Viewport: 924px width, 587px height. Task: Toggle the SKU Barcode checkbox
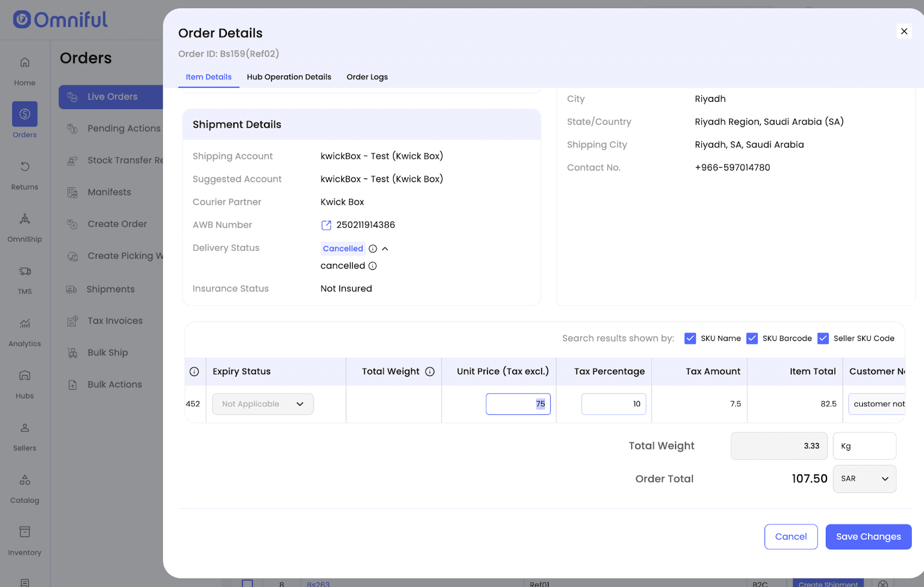tap(752, 339)
